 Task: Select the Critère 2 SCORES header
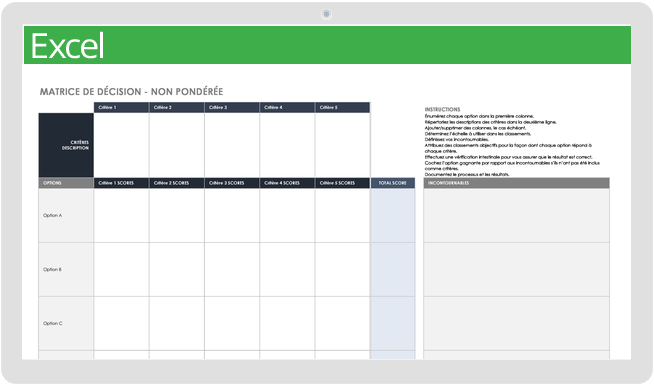[x=177, y=183]
